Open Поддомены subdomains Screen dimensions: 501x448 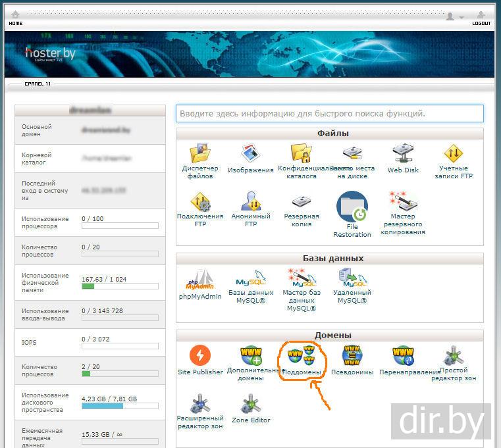pyautogui.click(x=302, y=361)
